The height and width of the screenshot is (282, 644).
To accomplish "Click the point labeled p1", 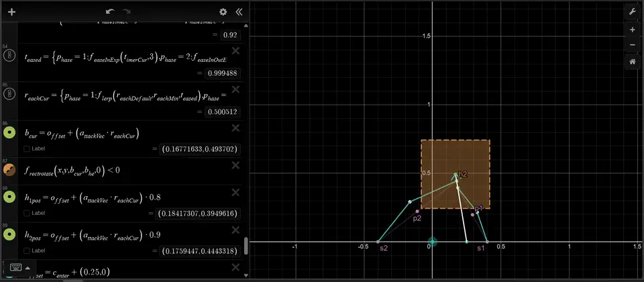I will pos(472,215).
